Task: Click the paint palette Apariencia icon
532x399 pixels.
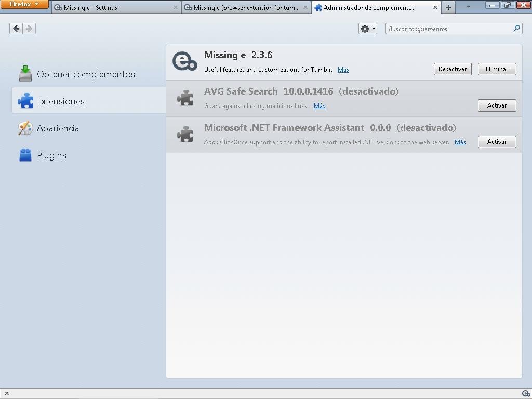Action: [25, 128]
